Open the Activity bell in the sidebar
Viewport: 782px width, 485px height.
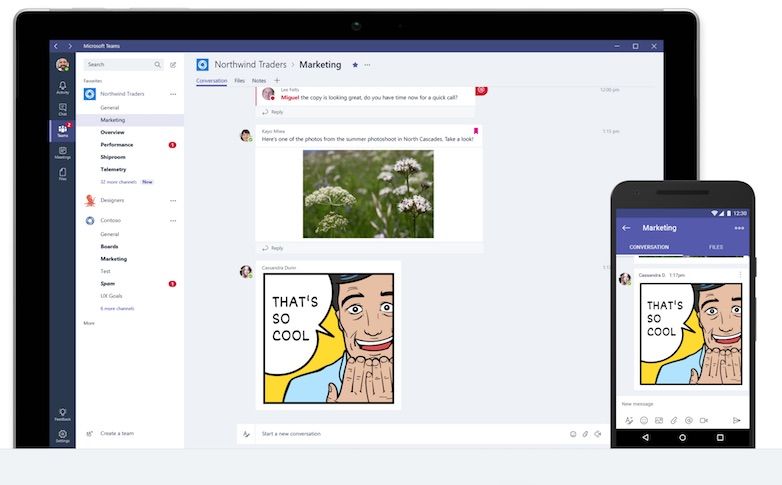[62, 87]
